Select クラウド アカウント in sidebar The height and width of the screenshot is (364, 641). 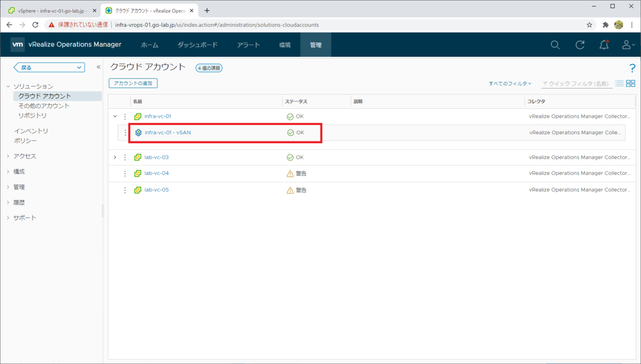(57, 96)
